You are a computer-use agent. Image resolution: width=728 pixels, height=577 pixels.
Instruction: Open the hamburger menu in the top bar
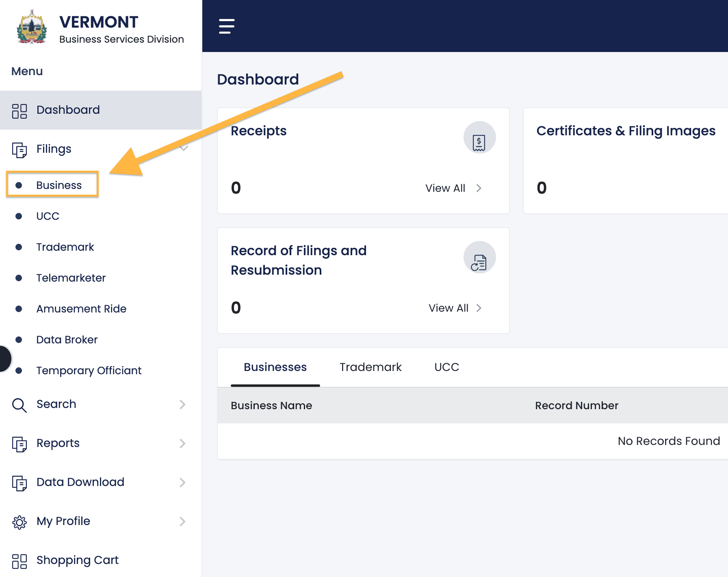[x=226, y=26]
